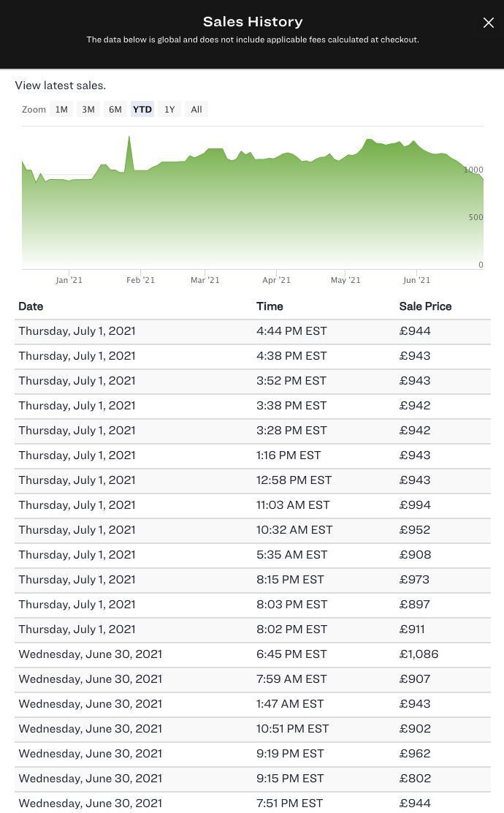
Task: Select the 1M zoom range
Action: 61,110
